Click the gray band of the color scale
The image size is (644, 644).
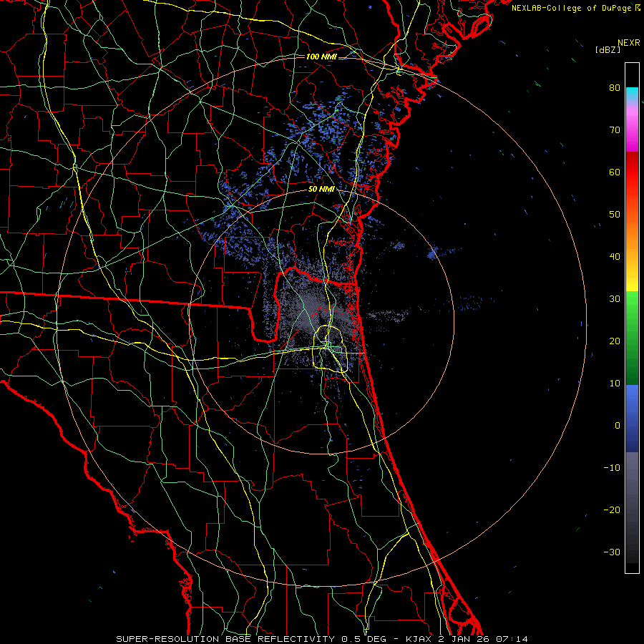[x=632, y=507]
